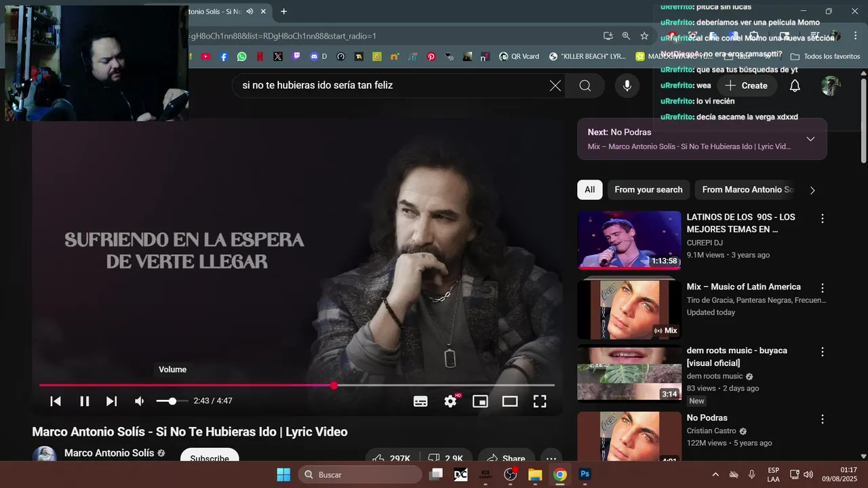Mute the video with the speaker icon
The width and height of the screenshot is (868, 488).
click(x=139, y=401)
